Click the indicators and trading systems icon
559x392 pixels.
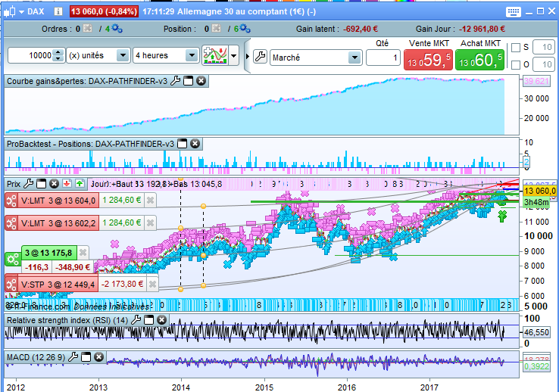[215, 55]
